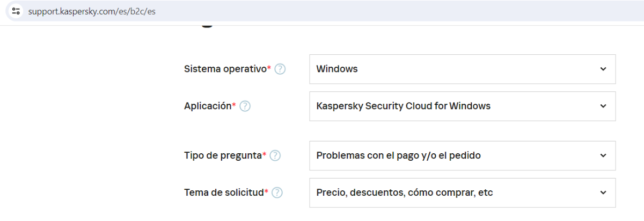Click the Tipo de pregunta label text
The image size is (644, 221).
point(223,155)
